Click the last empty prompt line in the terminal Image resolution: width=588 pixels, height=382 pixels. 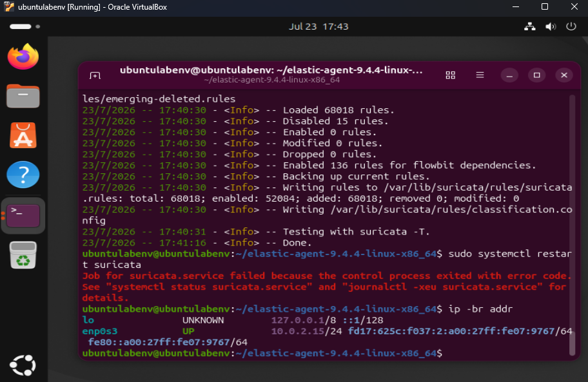click(x=262, y=353)
